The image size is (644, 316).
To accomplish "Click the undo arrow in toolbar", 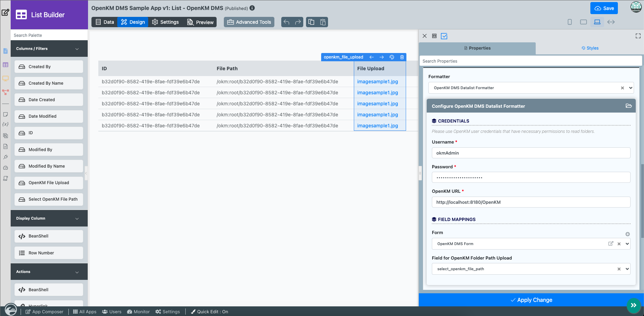I will 286,22.
